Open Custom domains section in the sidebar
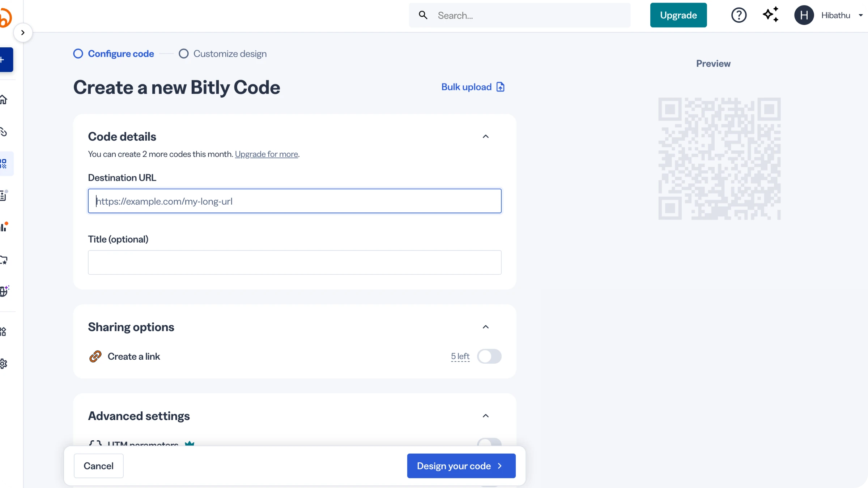Viewport: 868px width, 488px height. tap(4, 291)
